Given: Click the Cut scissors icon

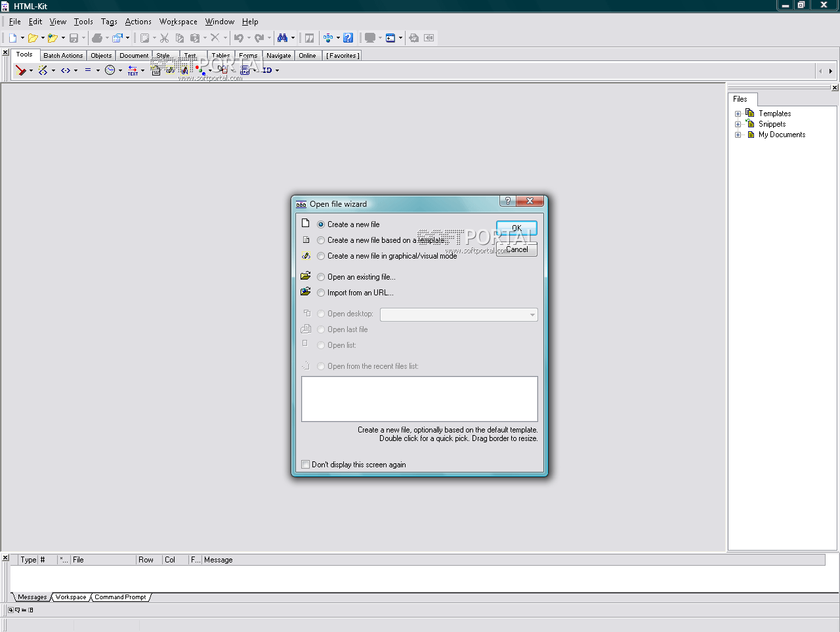Looking at the screenshot, I should (x=165, y=38).
